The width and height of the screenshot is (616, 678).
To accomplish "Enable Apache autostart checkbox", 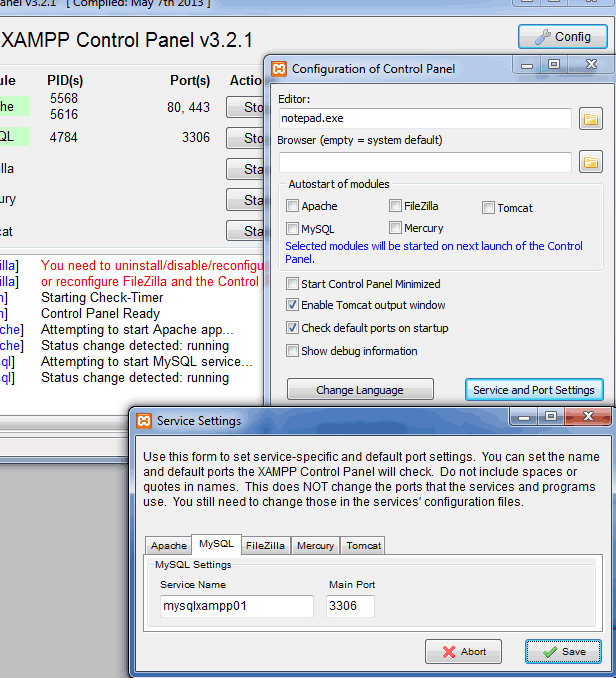I will pyautogui.click(x=292, y=205).
